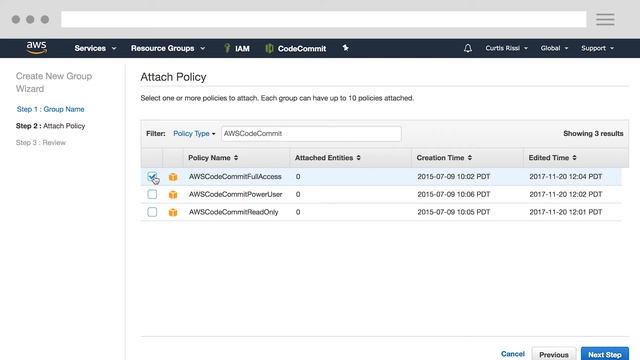The width and height of the screenshot is (640, 360).
Task: Click creation time 2015-07-09 10:05 PDT
Action: pos(453,212)
